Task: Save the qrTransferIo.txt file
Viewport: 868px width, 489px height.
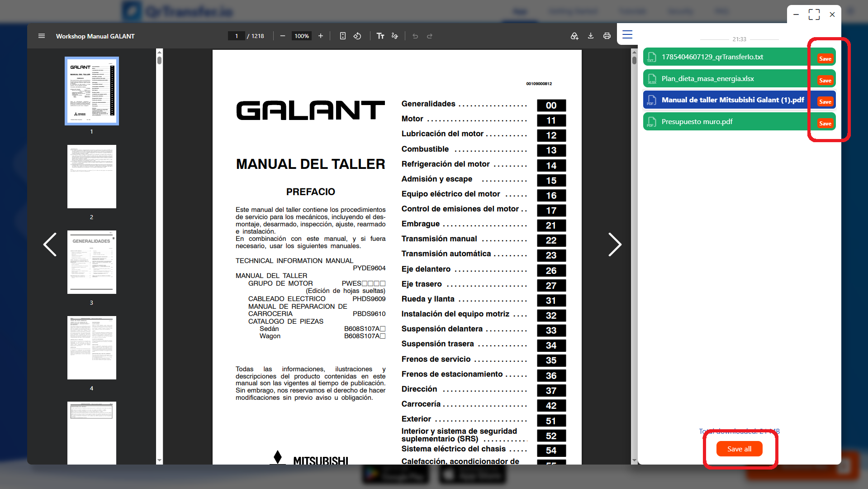Action: 825,59
